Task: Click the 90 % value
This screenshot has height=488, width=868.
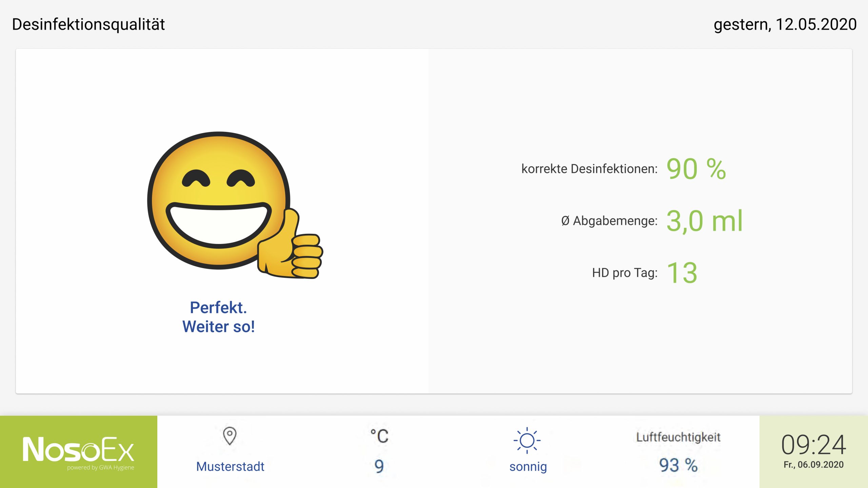Action: click(696, 169)
